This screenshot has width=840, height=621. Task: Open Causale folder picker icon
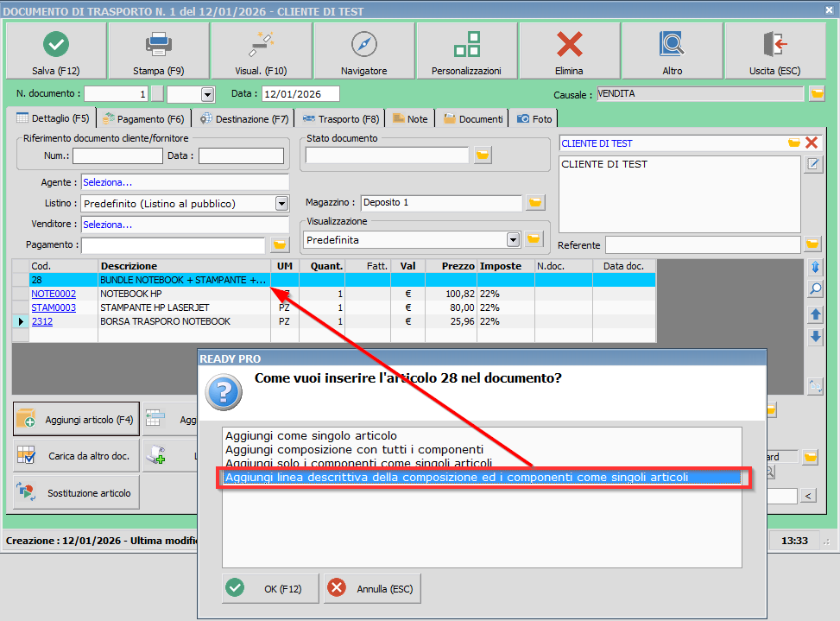coord(817,94)
